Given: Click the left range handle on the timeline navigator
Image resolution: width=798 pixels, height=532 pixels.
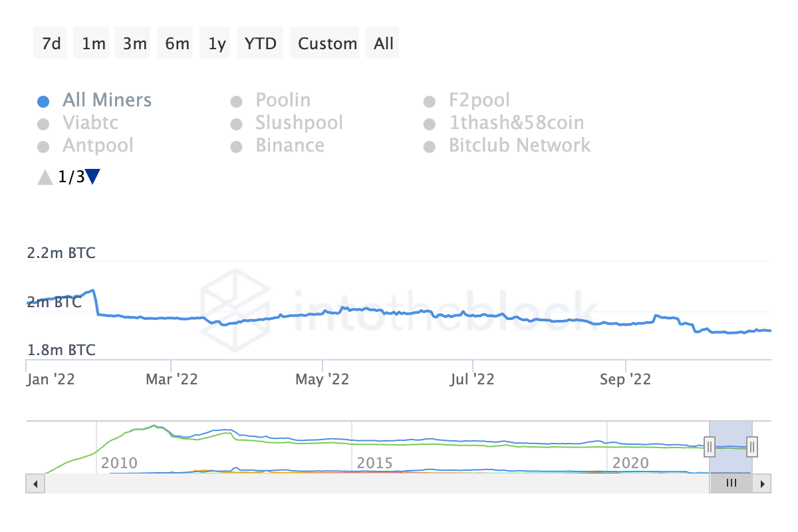Looking at the screenshot, I should 709,448.
